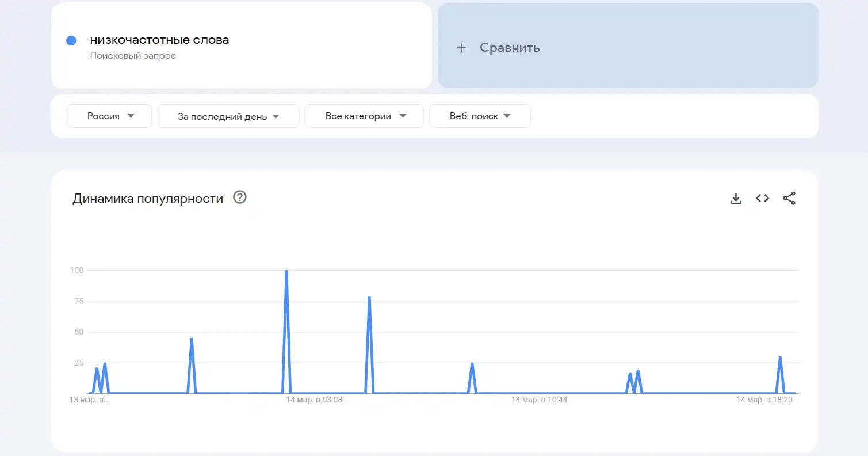Open the Веб-поиск search type dropdown

(x=479, y=116)
